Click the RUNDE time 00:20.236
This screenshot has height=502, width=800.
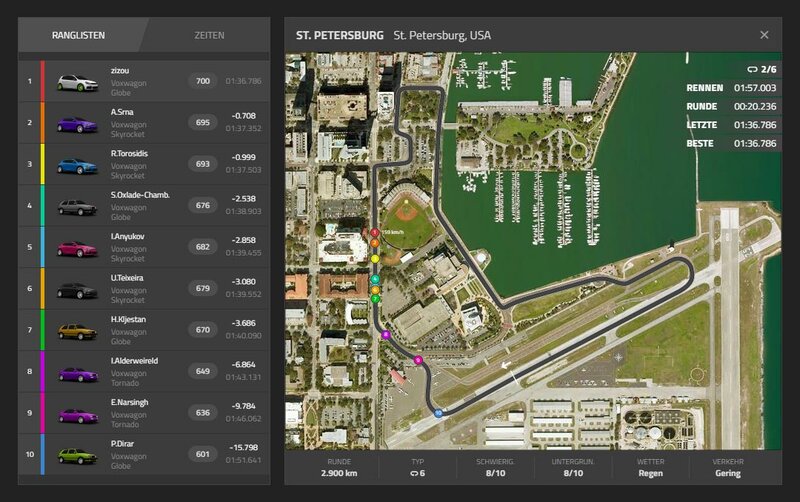755,106
